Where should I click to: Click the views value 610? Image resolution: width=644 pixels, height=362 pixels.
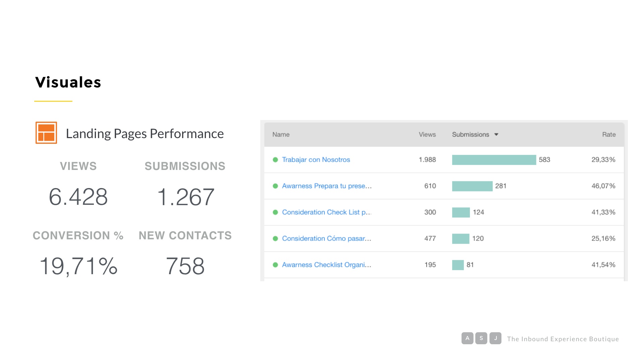point(430,186)
